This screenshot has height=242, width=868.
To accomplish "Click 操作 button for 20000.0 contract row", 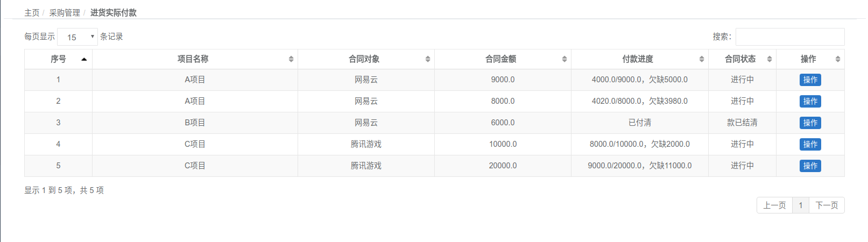I will click(x=810, y=166).
